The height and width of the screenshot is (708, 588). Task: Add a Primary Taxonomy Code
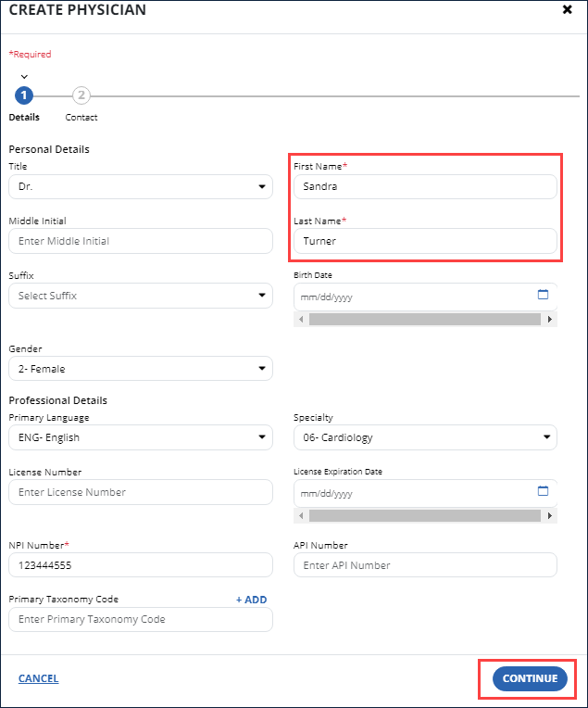click(251, 600)
